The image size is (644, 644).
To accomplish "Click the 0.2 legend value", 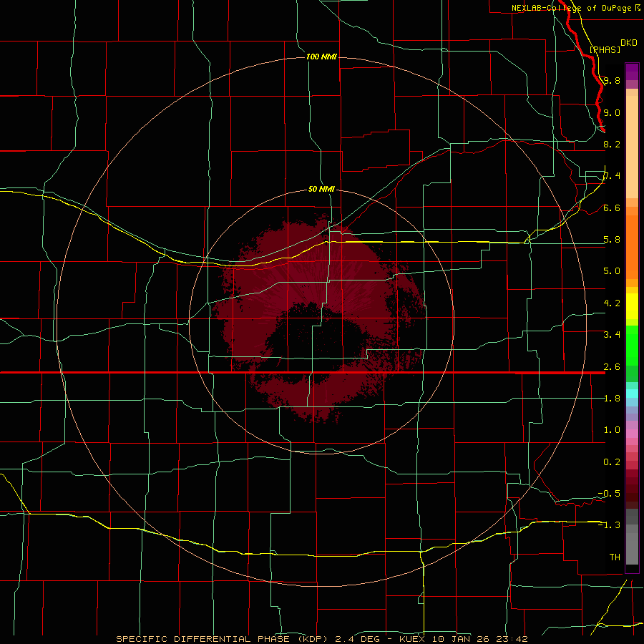I will tap(612, 462).
